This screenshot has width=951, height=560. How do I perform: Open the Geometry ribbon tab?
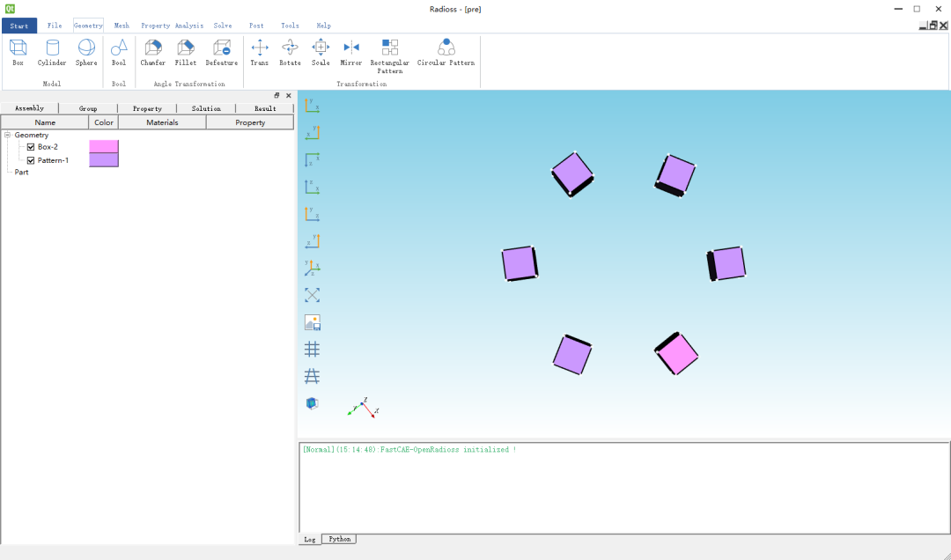[88, 26]
